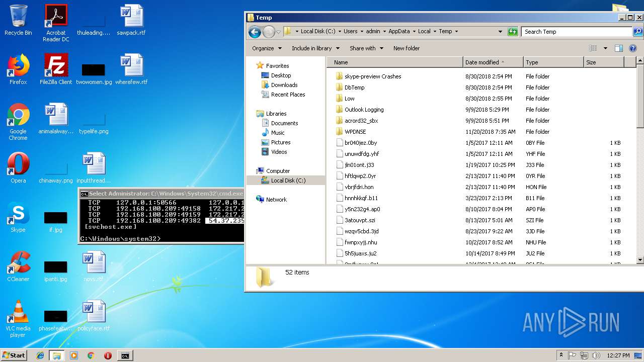Click admin in address breadcrumb
Viewport: 644px width, 362px height.
(373, 31)
